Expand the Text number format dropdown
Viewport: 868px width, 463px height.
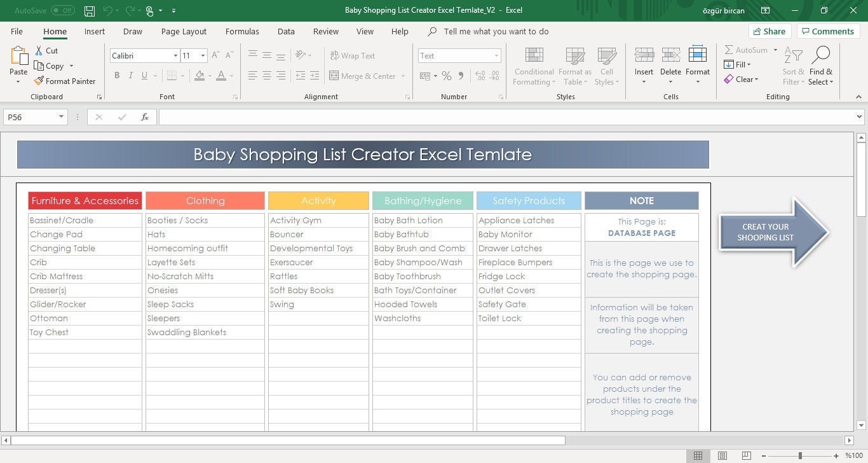[x=496, y=56]
